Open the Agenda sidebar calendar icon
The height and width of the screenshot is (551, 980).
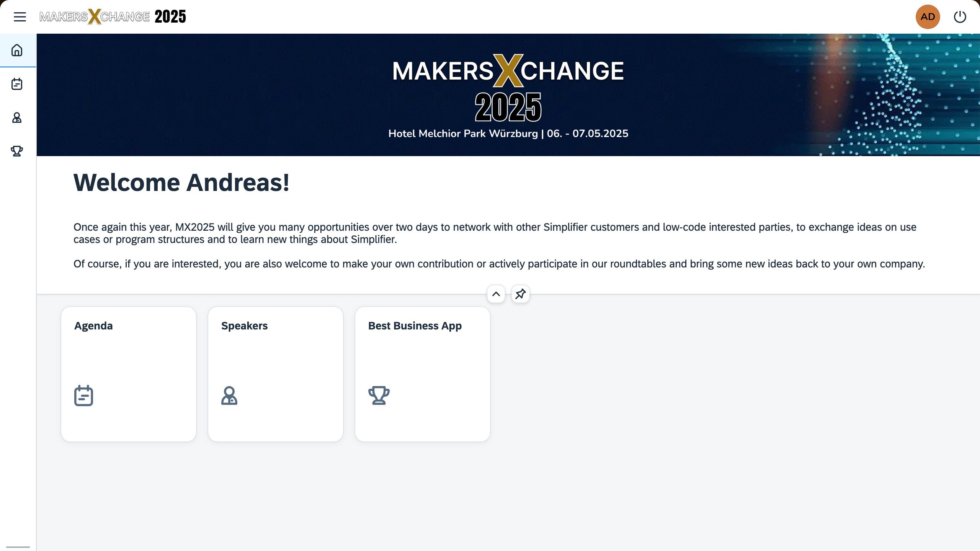pos(17,84)
